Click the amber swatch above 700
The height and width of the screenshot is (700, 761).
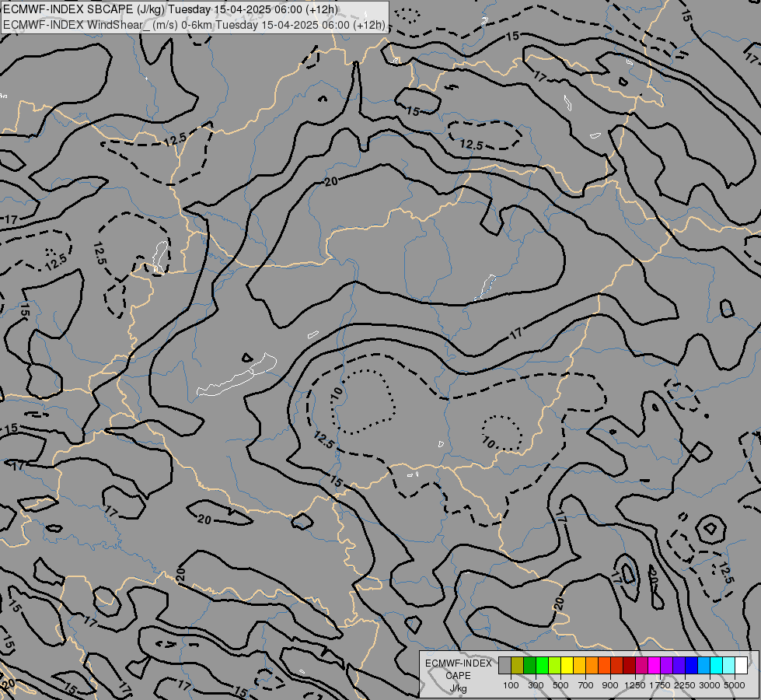[x=579, y=666]
